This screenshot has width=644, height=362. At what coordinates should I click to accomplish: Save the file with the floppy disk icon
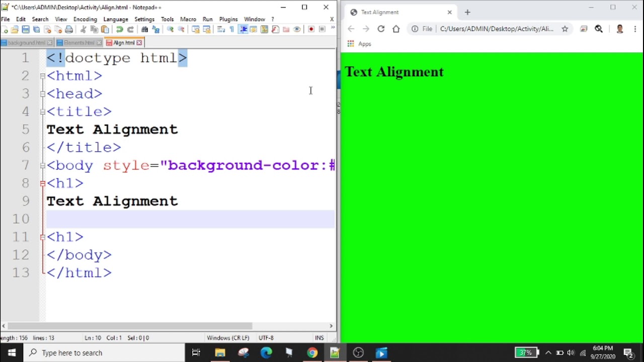26,29
